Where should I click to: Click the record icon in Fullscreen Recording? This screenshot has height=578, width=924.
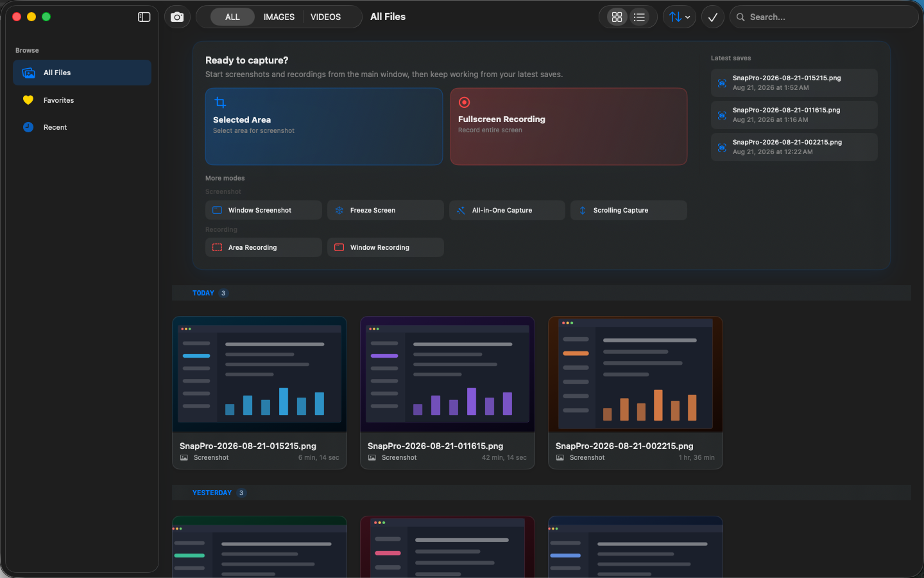[x=465, y=102]
